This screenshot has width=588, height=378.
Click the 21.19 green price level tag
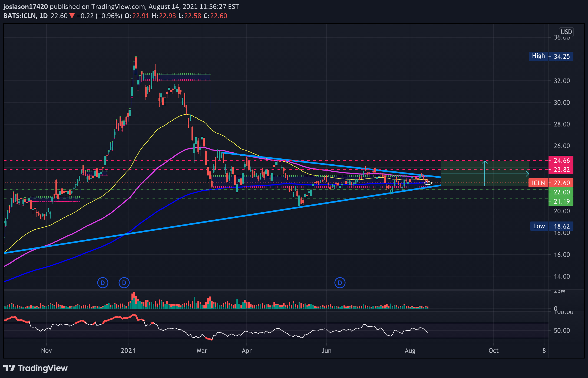coord(561,201)
